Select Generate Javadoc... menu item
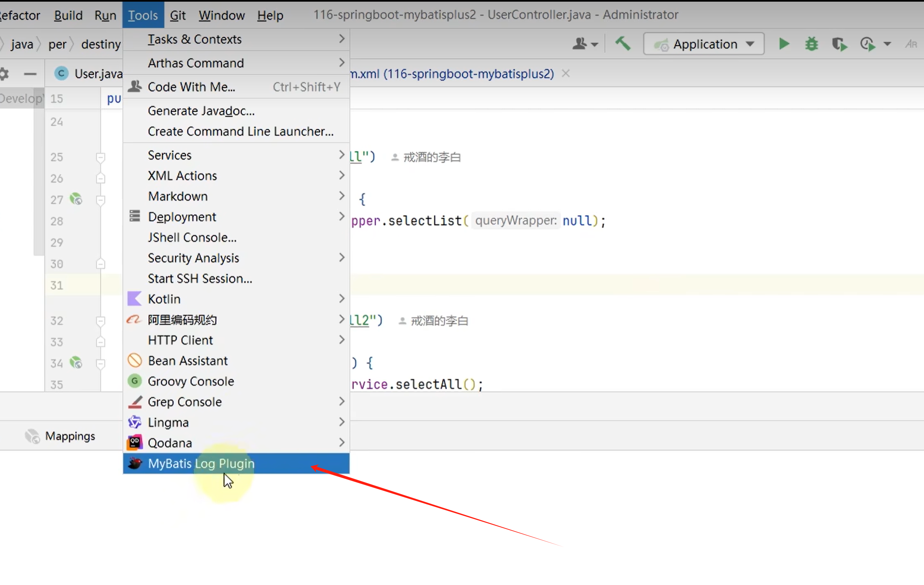This screenshot has width=924, height=585. click(x=236, y=111)
